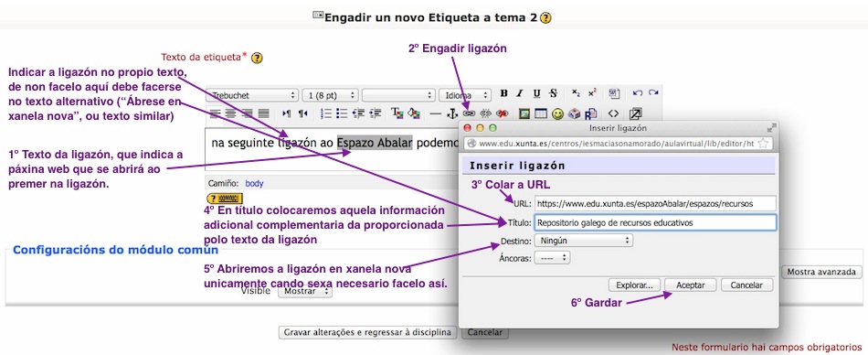Open the Destino dropdown showing Ningún

(x=584, y=241)
